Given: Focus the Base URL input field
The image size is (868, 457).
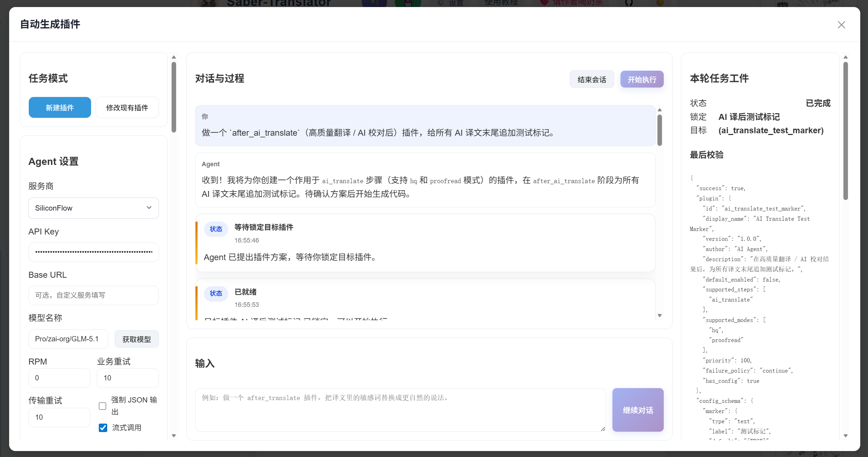Looking at the screenshot, I should (x=94, y=295).
